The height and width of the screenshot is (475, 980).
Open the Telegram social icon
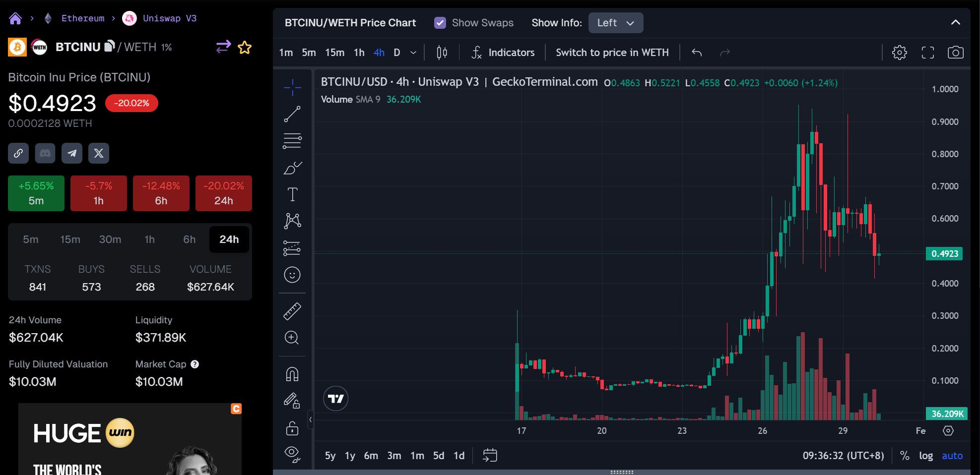point(72,153)
